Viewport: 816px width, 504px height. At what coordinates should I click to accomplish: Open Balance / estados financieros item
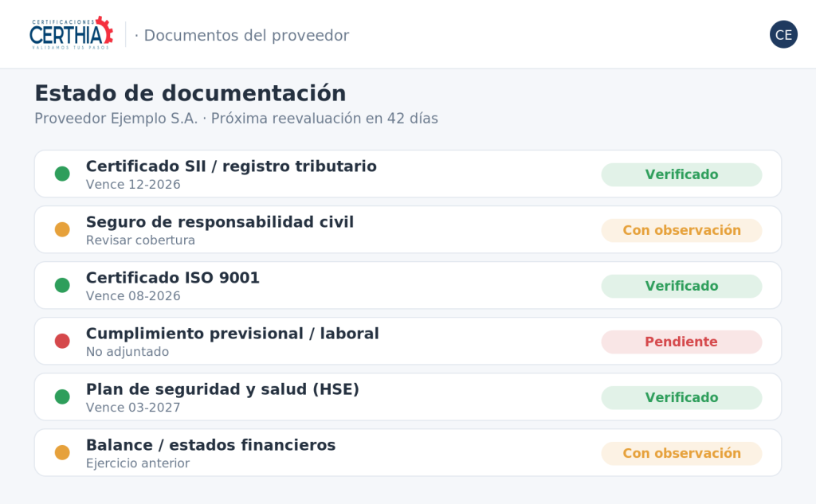pos(408,452)
